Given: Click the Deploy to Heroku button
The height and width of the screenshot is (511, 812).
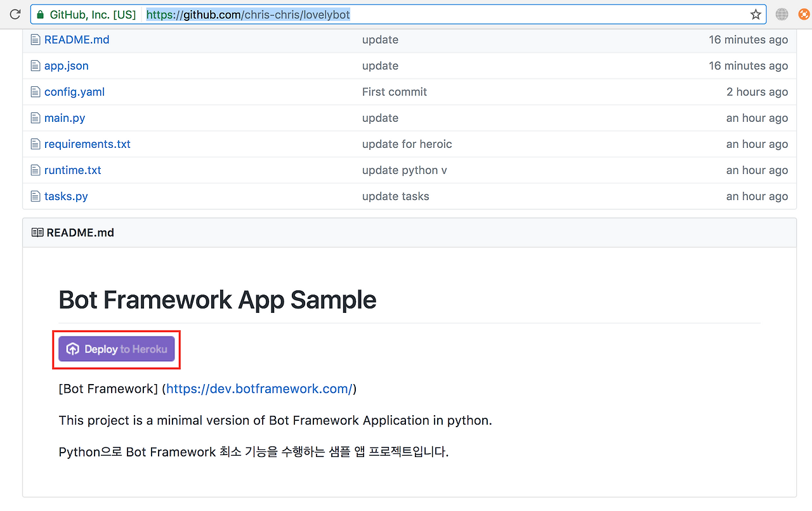Looking at the screenshot, I should pyautogui.click(x=116, y=348).
